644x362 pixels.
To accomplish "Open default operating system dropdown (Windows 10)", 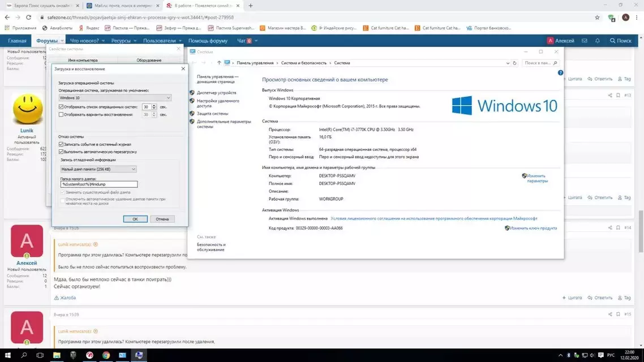I will (x=115, y=98).
